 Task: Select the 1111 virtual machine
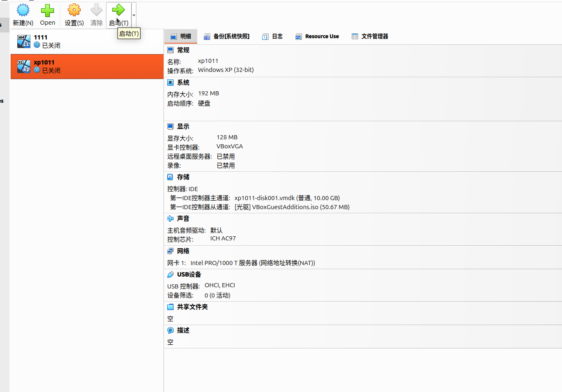87,42
